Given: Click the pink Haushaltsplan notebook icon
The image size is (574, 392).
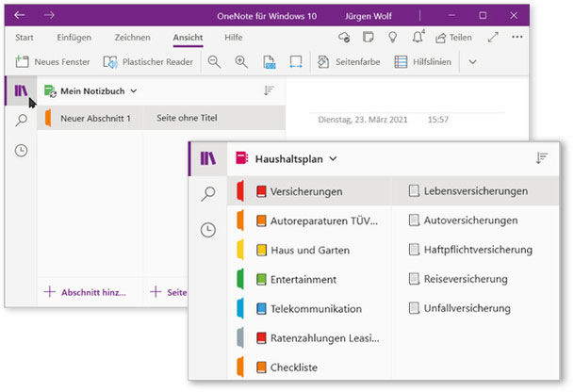Looking at the screenshot, I should pyautogui.click(x=241, y=158).
